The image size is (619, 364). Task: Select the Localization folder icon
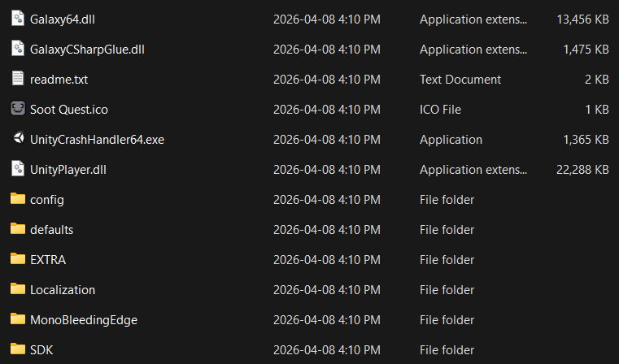[x=18, y=289]
